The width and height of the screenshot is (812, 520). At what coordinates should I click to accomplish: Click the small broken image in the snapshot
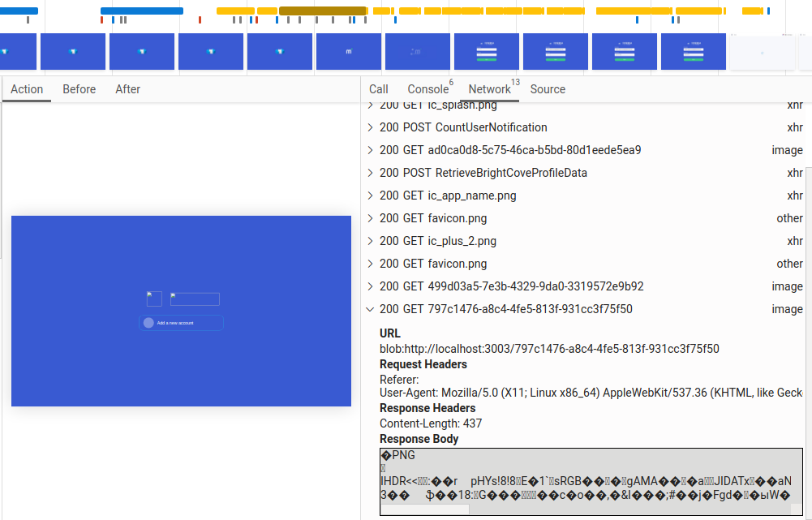pyautogui.click(x=154, y=299)
